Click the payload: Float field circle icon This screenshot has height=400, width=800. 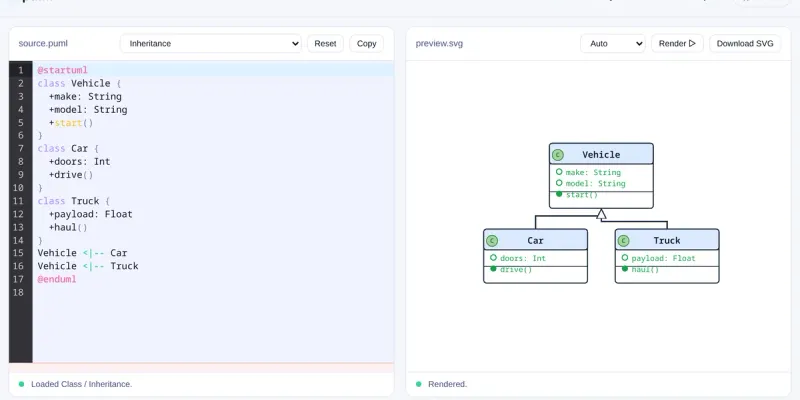point(625,258)
